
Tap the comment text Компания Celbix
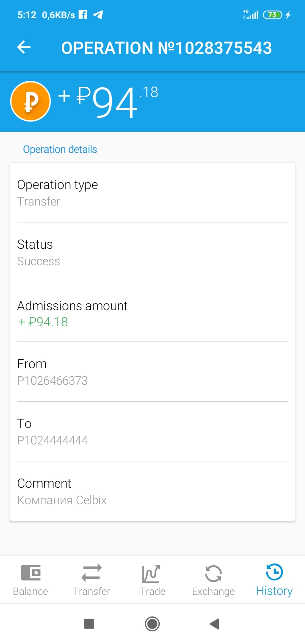click(62, 500)
